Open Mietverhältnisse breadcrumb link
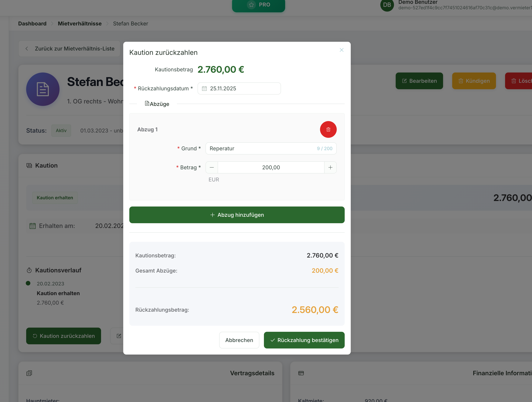This screenshot has width=532, height=402. 80,24
